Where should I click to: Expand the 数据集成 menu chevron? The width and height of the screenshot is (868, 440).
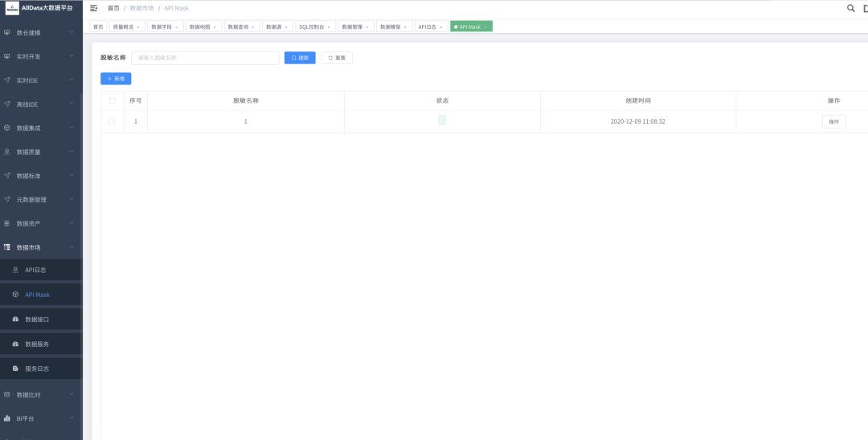tap(72, 128)
